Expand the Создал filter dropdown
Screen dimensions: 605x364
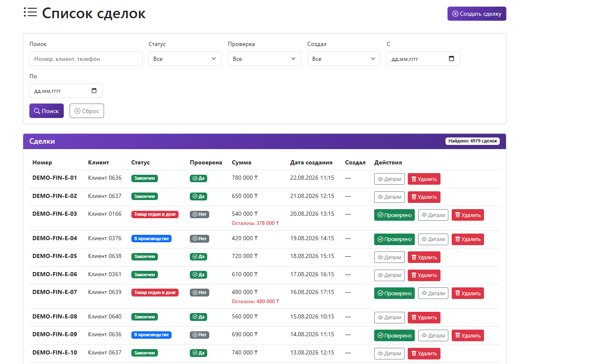click(x=344, y=59)
